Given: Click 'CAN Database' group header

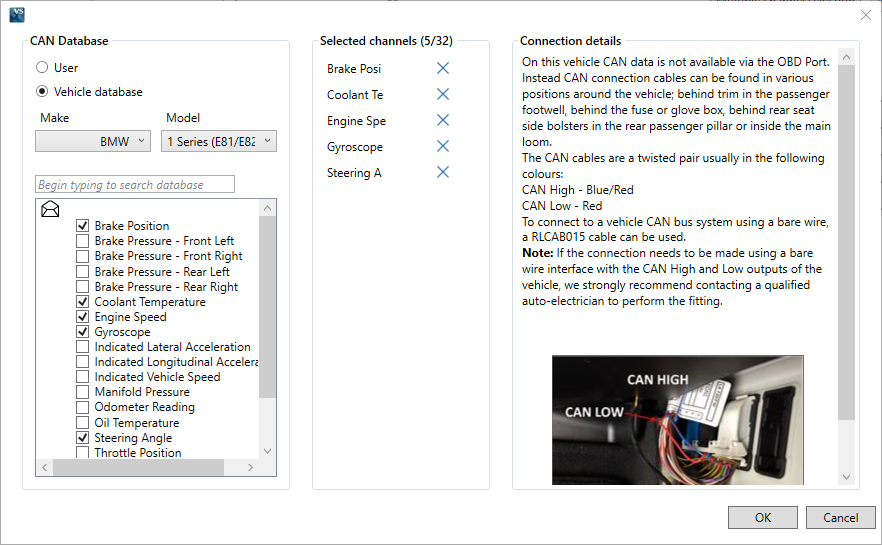Looking at the screenshot, I should (69, 40).
